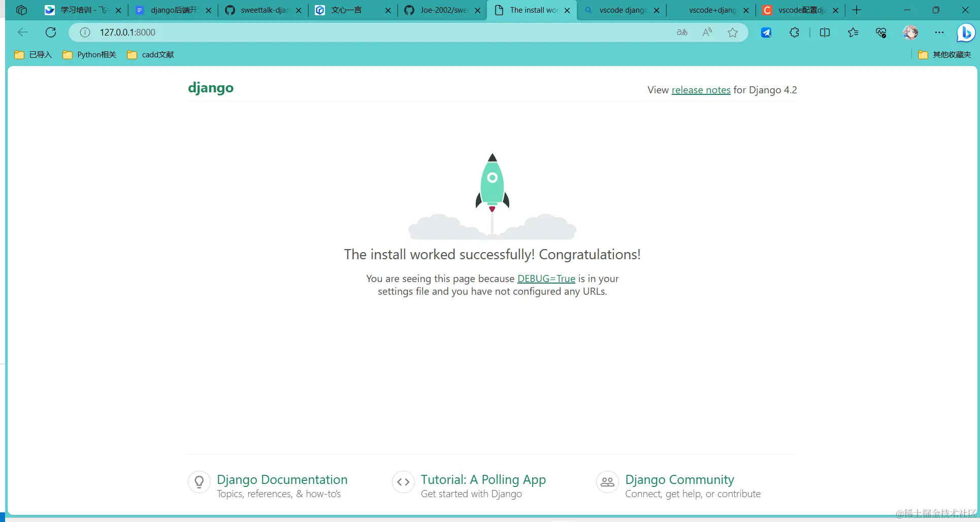This screenshot has width=980, height=522.
Task: Open the extensions puzzle icon
Action: tap(795, 32)
